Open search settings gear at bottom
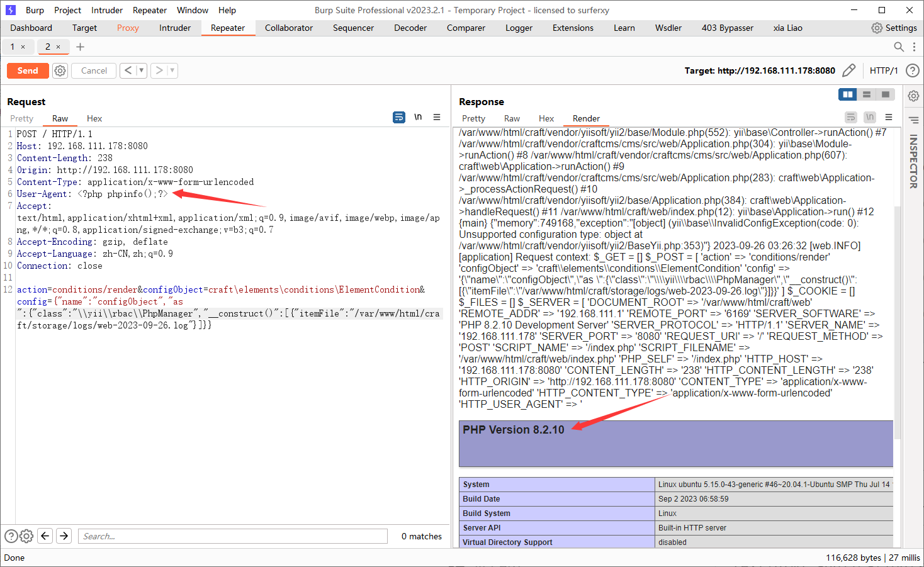The width and height of the screenshot is (924, 567). 26,536
